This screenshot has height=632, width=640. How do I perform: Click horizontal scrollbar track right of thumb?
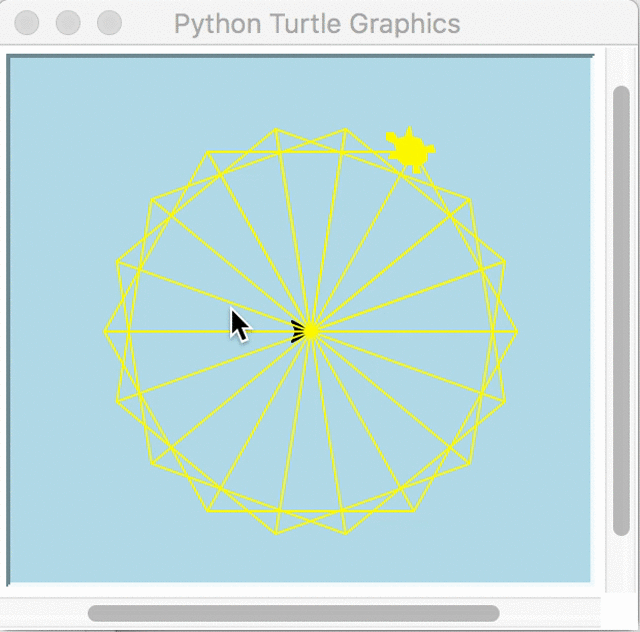pyautogui.click(x=550, y=613)
